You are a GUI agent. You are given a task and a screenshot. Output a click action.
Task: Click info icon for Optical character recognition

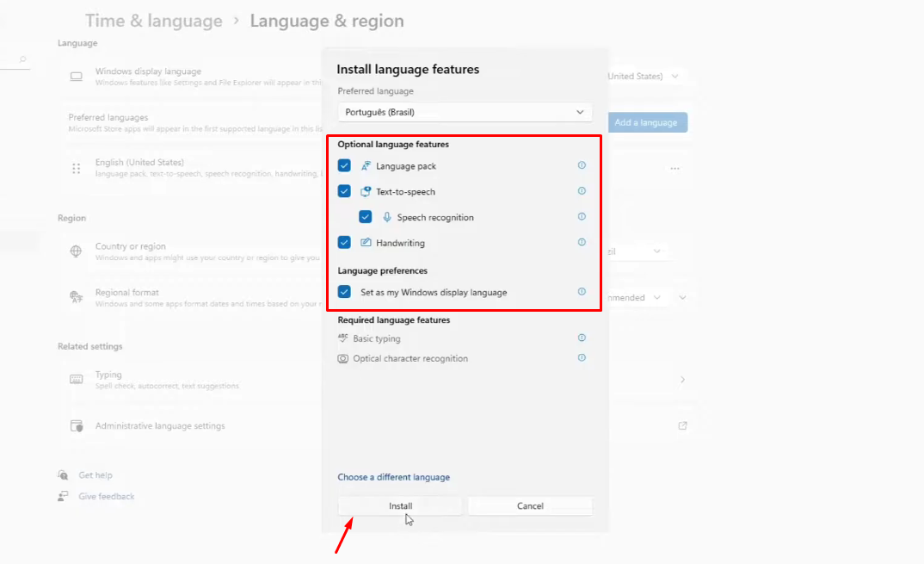click(x=582, y=358)
